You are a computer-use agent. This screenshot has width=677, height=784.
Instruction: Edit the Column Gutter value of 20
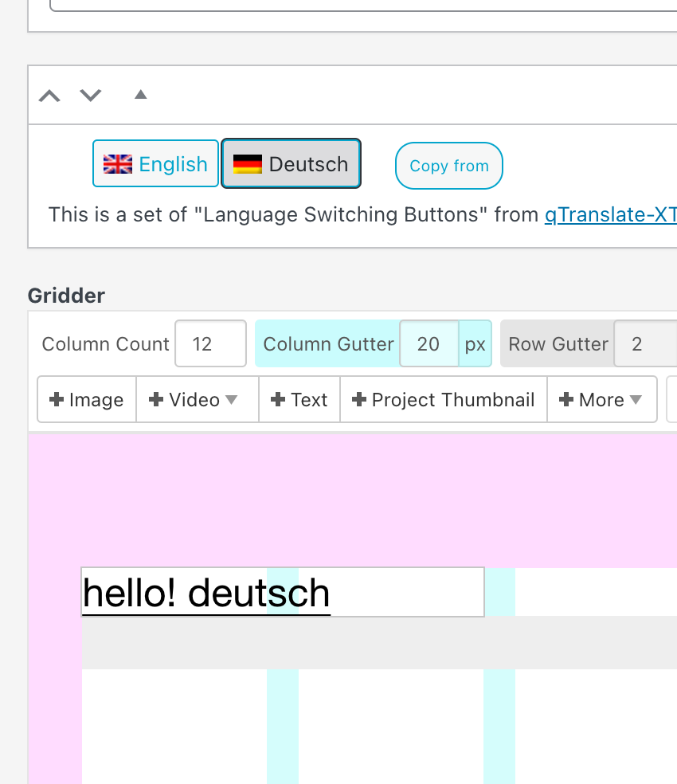tap(429, 343)
